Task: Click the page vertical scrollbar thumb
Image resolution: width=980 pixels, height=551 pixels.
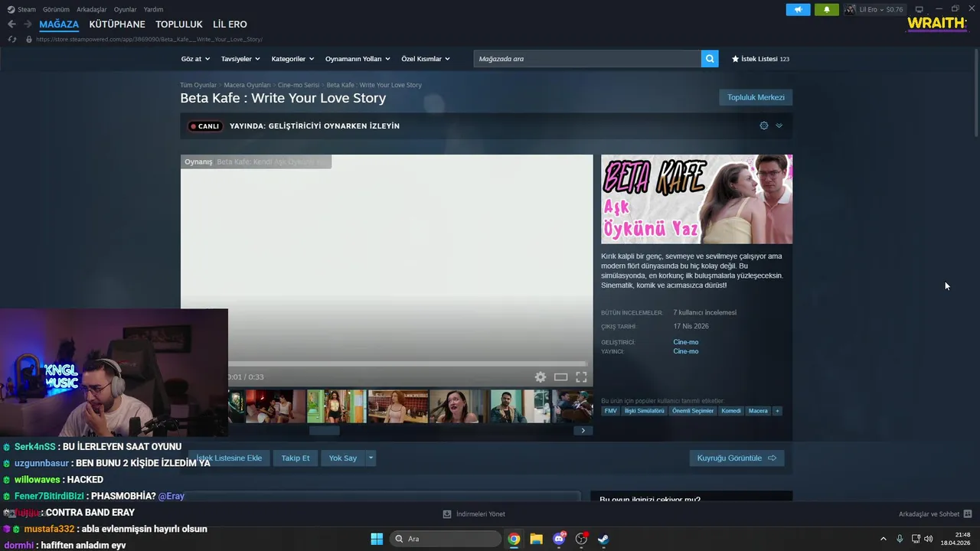Action: (x=976, y=93)
